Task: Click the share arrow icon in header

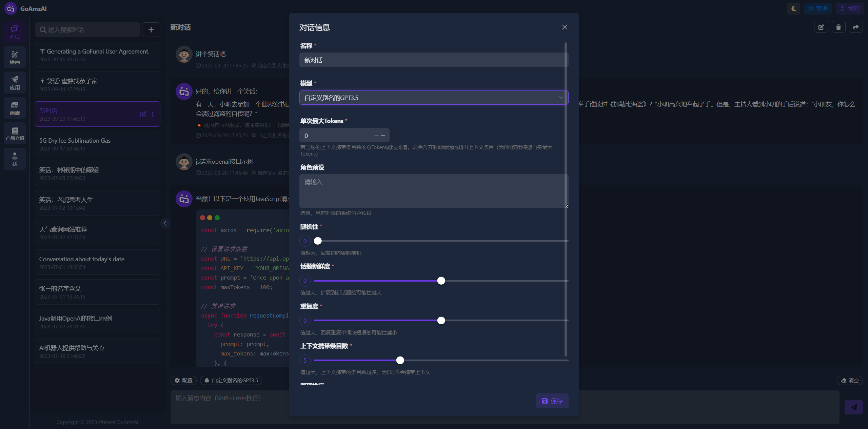Action: pos(856,27)
